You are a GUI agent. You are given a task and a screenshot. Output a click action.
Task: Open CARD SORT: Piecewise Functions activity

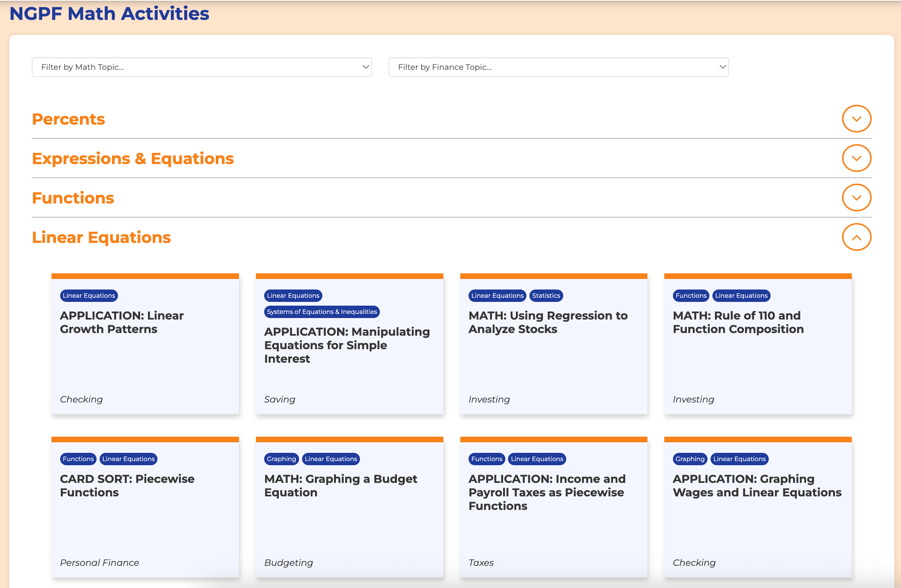127,485
